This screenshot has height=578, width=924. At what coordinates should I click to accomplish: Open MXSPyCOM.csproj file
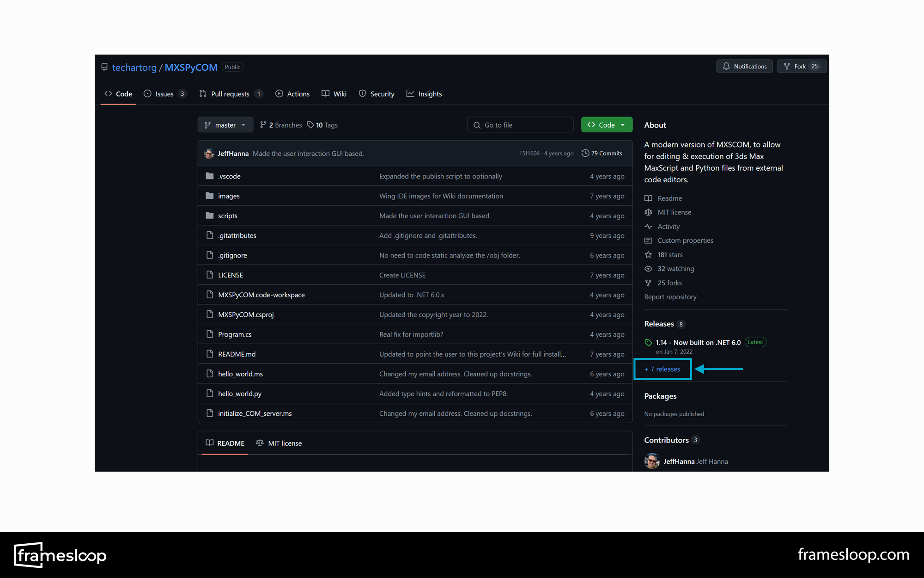[246, 315]
